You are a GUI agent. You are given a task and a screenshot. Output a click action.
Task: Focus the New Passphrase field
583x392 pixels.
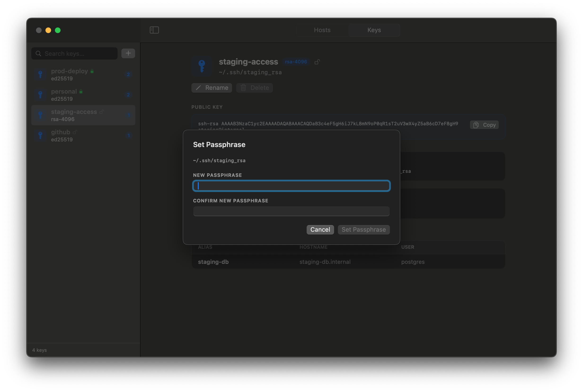(291, 186)
